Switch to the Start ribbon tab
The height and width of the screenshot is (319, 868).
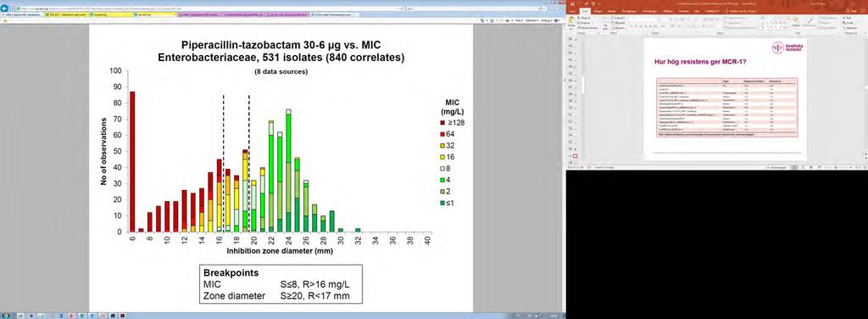coord(585,11)
